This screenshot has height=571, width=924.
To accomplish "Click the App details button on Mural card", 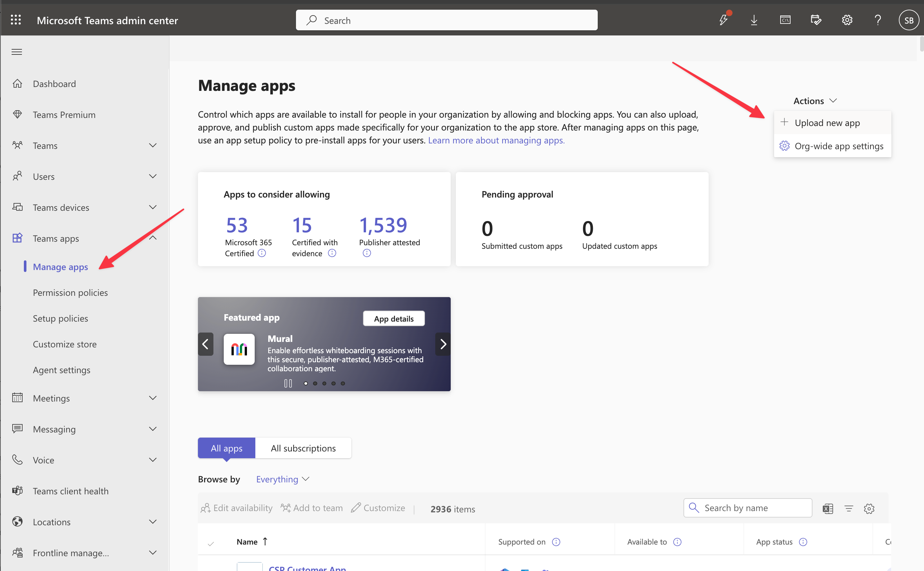I will coord(393,318).
